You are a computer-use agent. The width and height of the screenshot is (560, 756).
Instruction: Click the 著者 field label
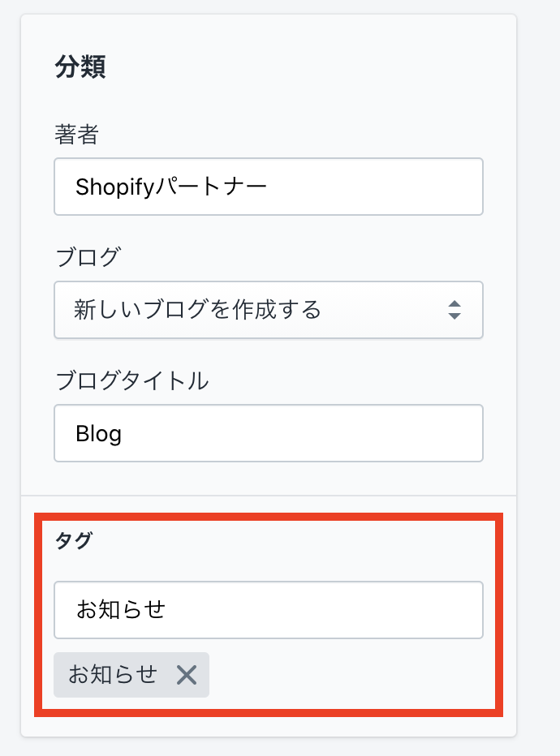coord(76,135)
